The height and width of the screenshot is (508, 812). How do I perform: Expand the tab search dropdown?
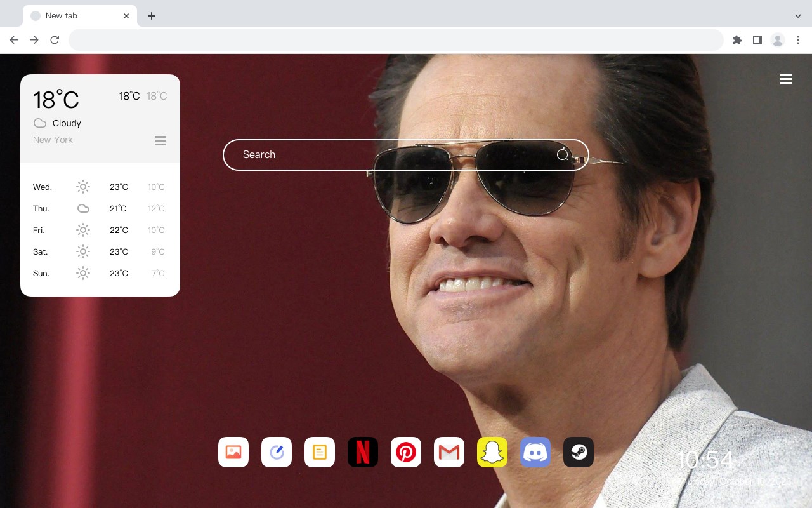798,16
